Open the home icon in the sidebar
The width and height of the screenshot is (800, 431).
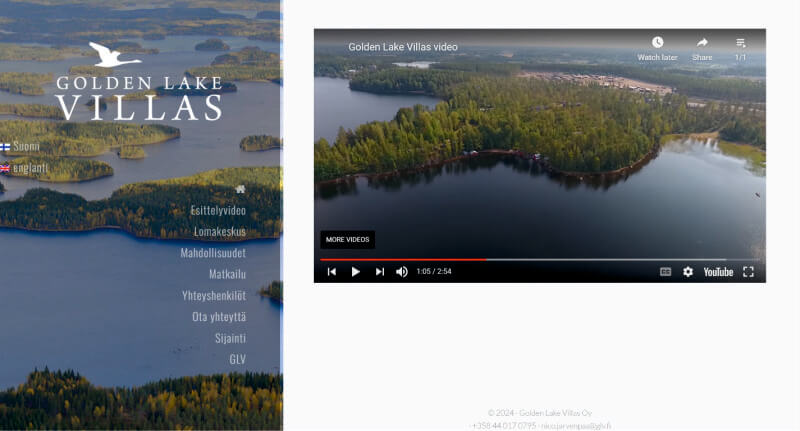[x=240, y=189]
